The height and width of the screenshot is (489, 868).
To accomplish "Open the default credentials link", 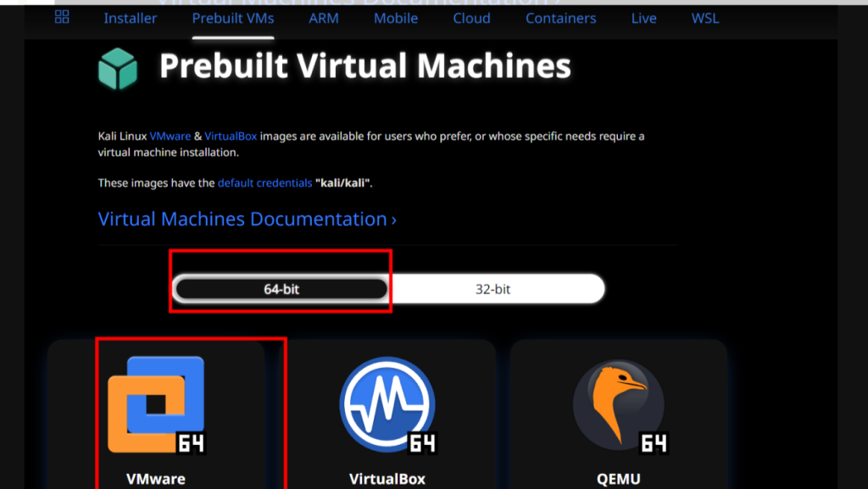I will (x=264, y=183).
